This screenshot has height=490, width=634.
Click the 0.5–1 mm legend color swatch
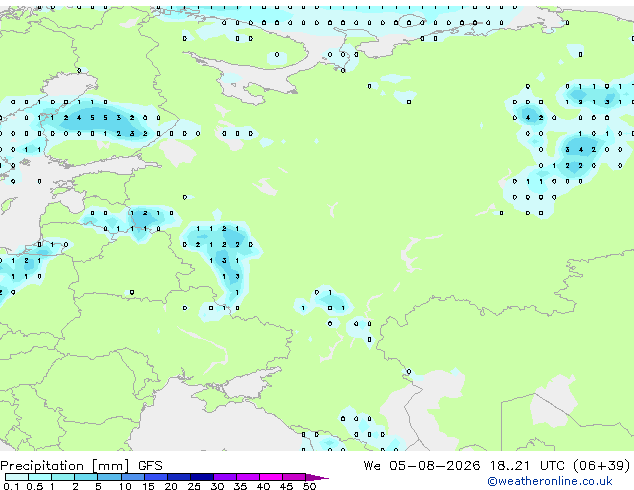point(40,477)
